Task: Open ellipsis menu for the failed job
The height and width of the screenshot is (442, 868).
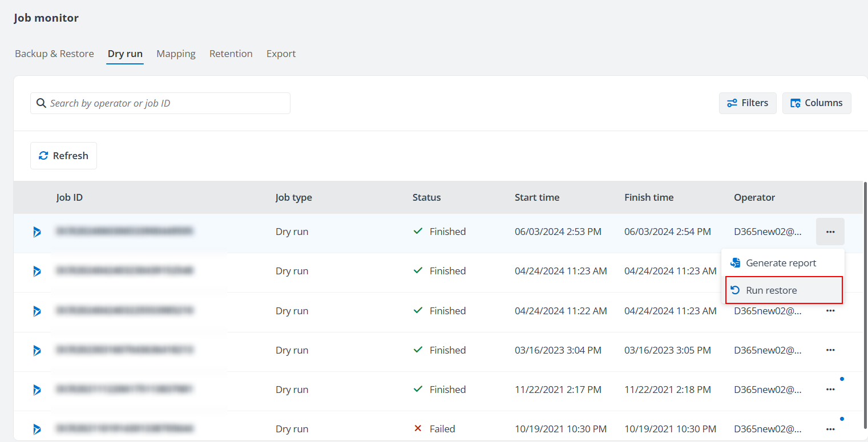Action: pyautogui.click(x=830, y=429)
